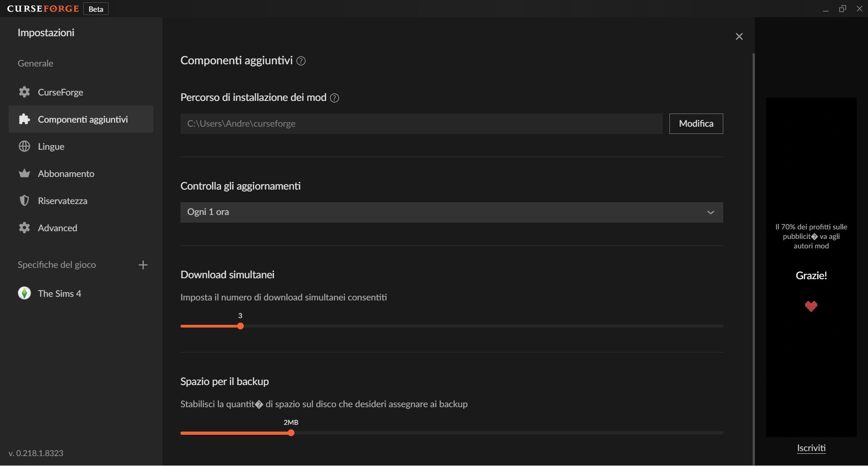Image resolution: width=868 pixels, height=466 pixels.
Task: Open the Lingue settings section
Action: pos(51,147)
